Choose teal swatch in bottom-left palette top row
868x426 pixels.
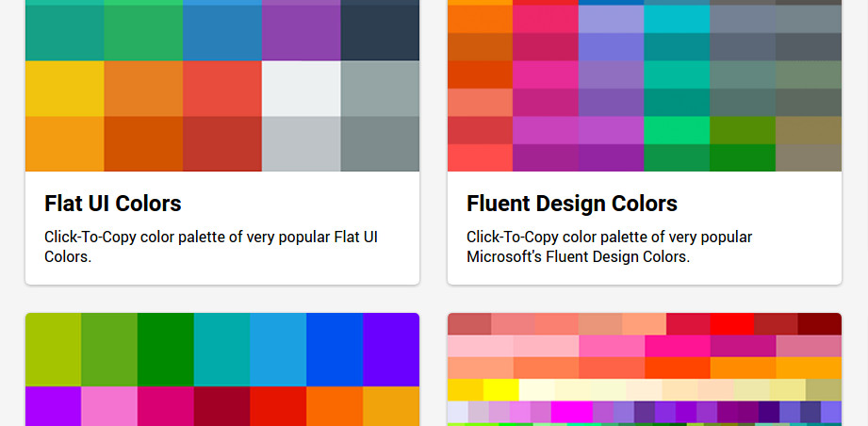(x=222, y=350)
